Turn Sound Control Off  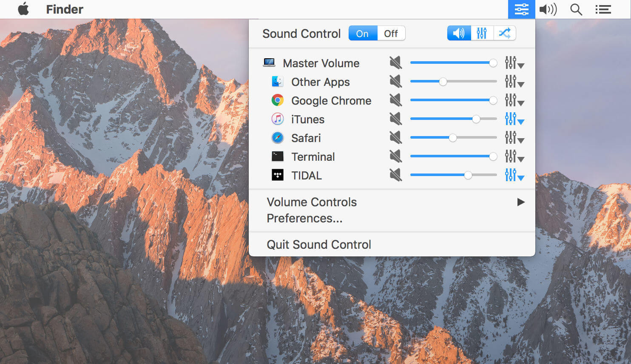point(391,34)
